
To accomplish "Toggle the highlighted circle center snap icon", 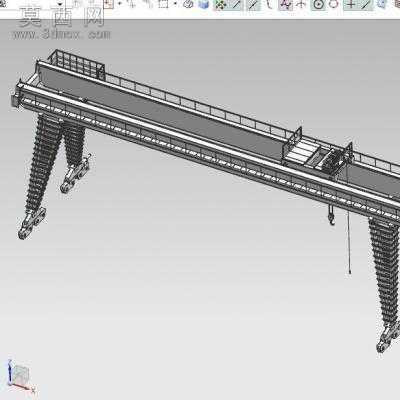I will tap(318, 4).
